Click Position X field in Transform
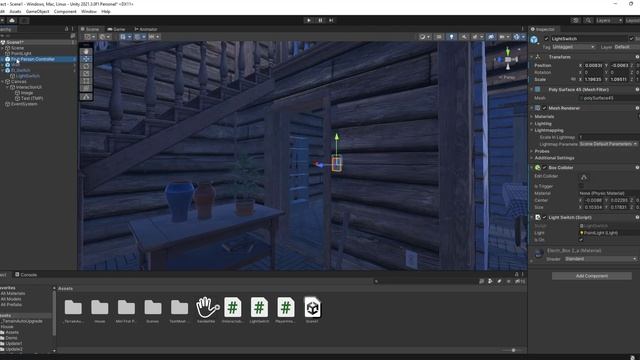This screenshot has height=360, width=640. coord(593,65)
